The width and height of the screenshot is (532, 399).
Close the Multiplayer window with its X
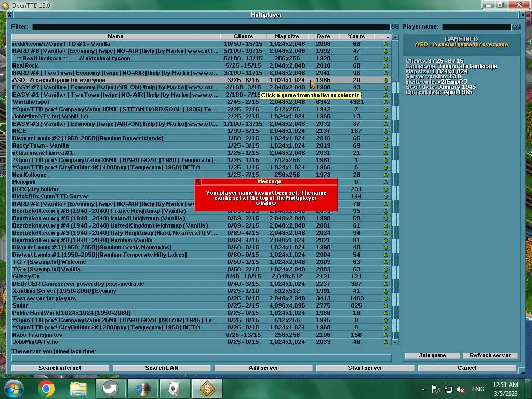click(9, 15)
